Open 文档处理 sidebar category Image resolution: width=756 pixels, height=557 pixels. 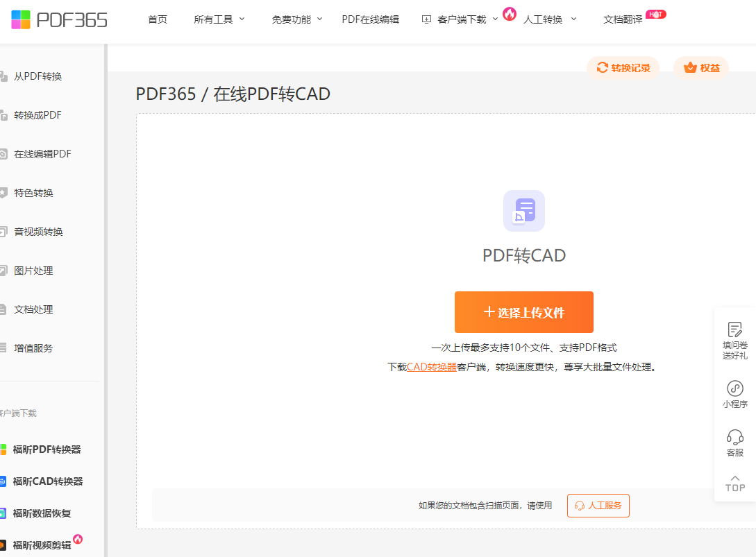[x=33, y=309]
